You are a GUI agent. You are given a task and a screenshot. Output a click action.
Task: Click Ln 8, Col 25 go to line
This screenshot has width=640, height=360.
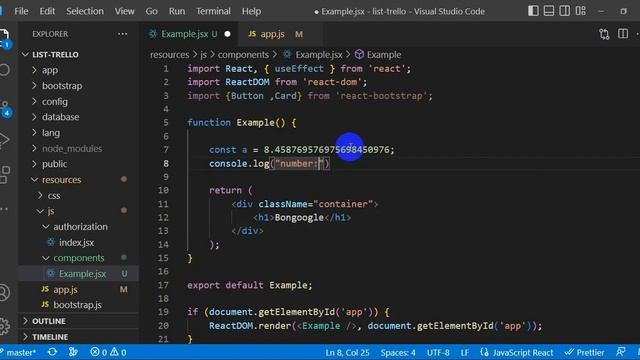click(347, 352)
